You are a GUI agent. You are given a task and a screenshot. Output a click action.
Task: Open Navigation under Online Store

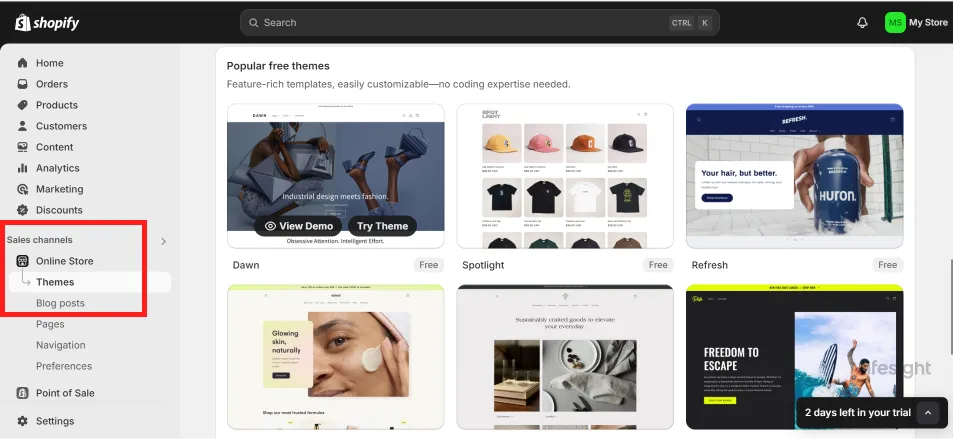coord(60,345)
